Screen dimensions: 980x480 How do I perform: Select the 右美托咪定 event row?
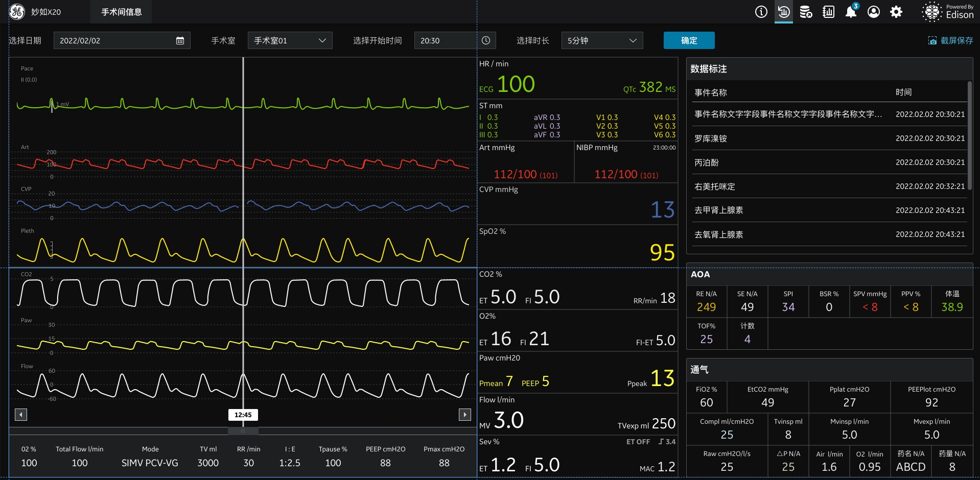point(829,186)
